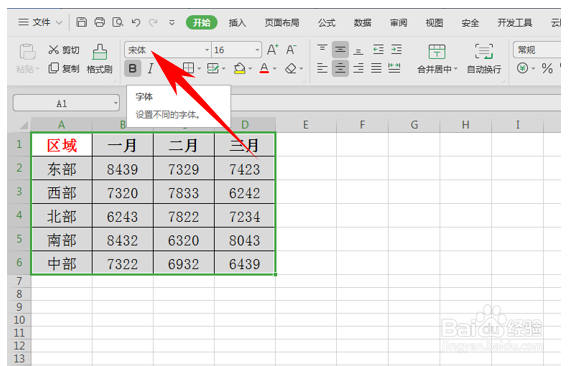Decrease indent icon
Viewport: 575px width, 366px height.
378,49
